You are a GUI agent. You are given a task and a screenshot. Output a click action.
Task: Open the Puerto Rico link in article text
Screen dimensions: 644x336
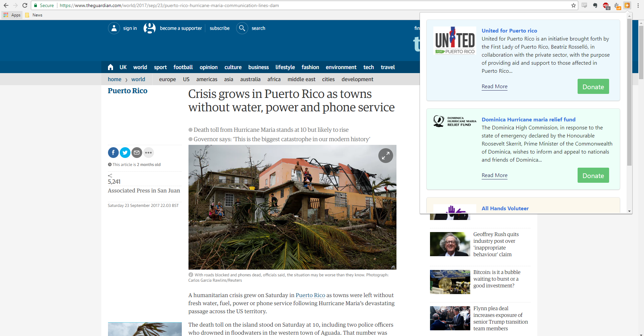pyautogui.click(x=310, y=295)
